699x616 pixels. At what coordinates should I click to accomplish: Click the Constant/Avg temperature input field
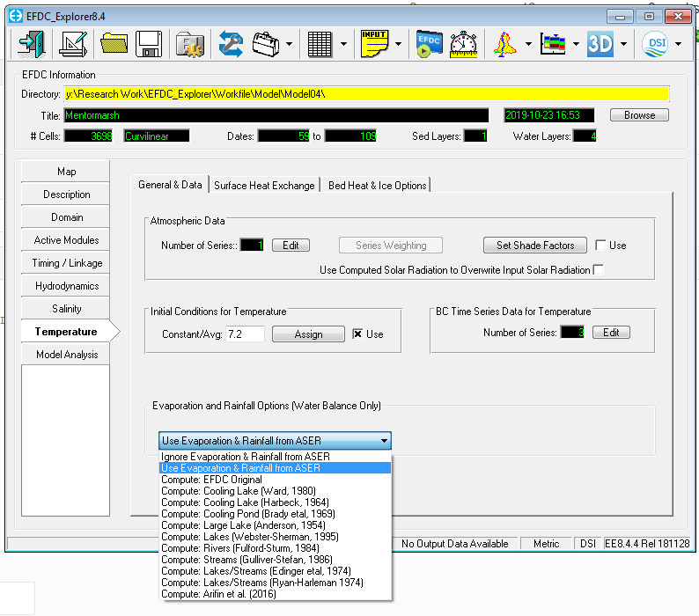coord(246,334)
